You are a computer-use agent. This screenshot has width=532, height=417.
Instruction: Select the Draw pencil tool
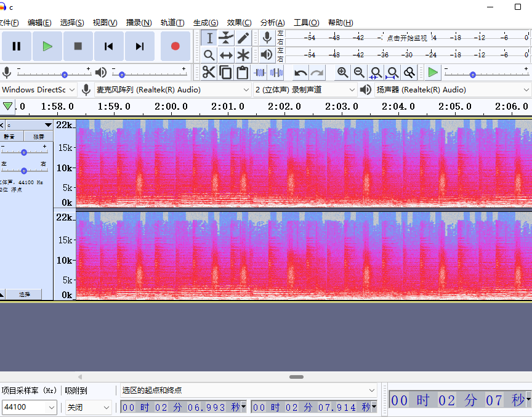tap(243, 38)
